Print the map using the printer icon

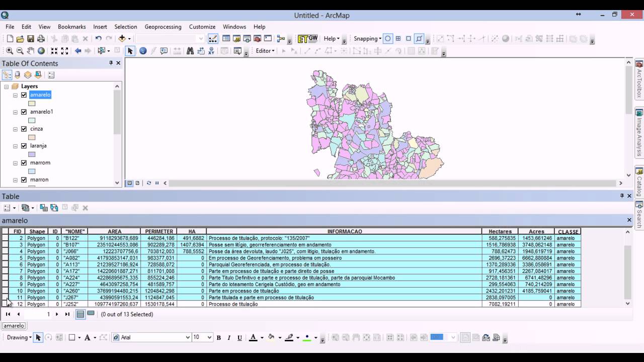(x=41, y=39)
